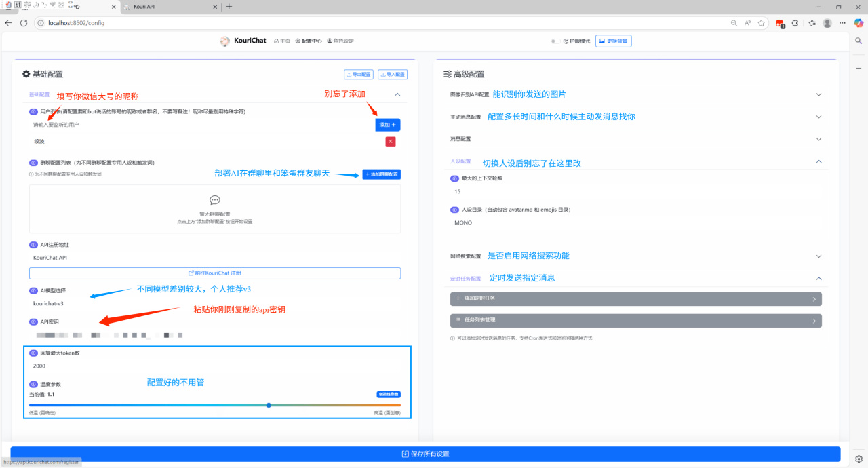Add page to favorites with star icon

click(762, 22)
